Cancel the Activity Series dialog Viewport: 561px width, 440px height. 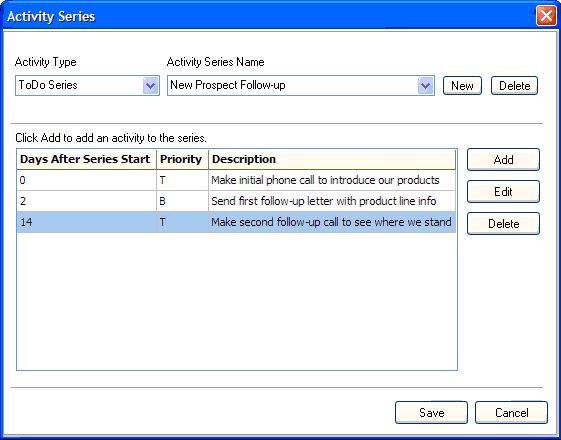click(511, 412)
